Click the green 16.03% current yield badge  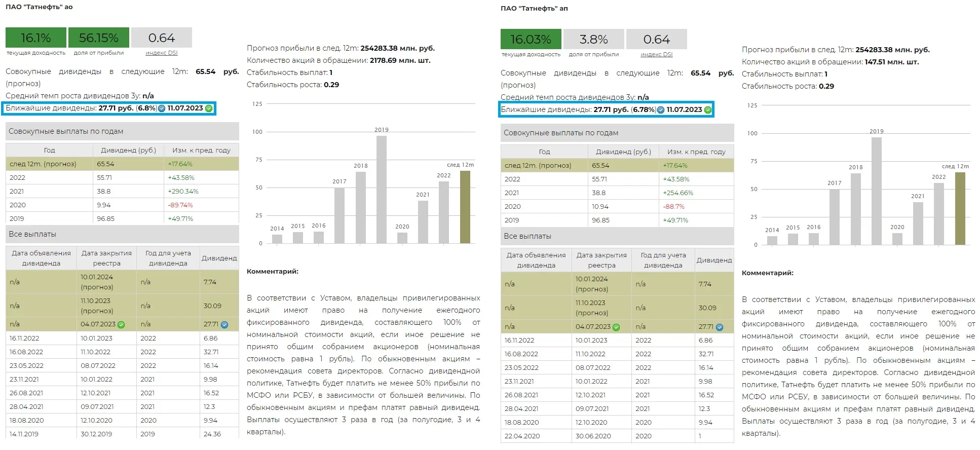[531, 40]
